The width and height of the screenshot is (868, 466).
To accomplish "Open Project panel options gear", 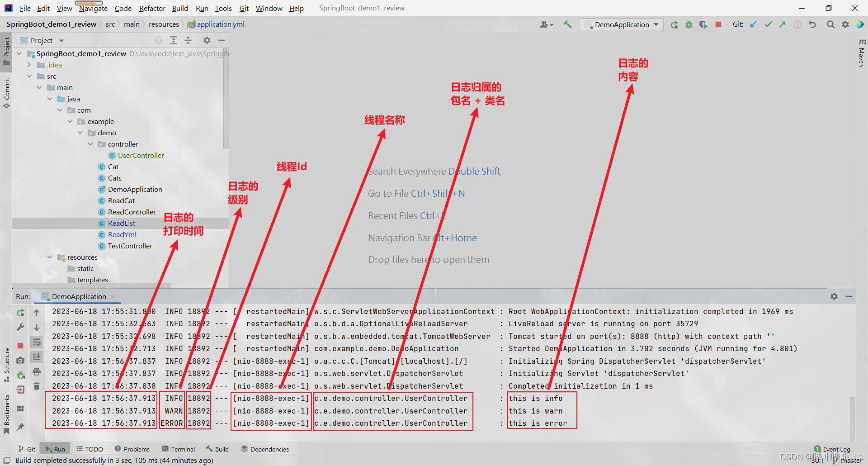I will 207,40.
